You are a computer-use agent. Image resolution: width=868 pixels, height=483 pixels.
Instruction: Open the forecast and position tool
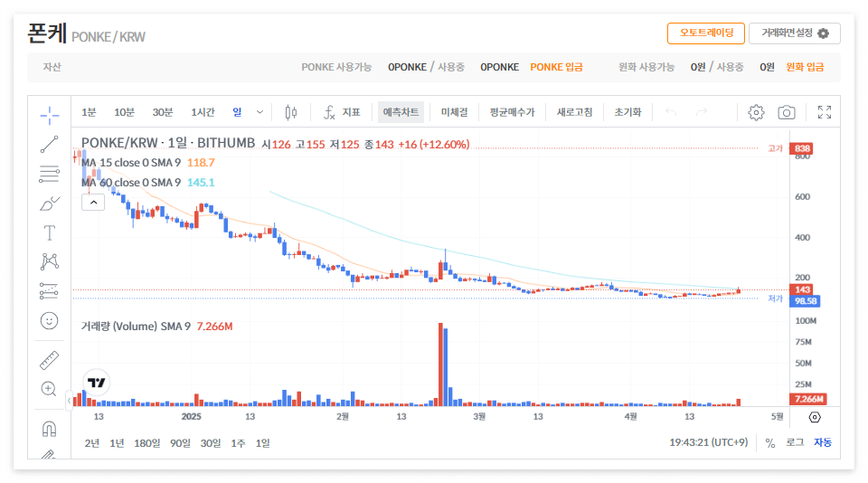[x=49, y=291]
